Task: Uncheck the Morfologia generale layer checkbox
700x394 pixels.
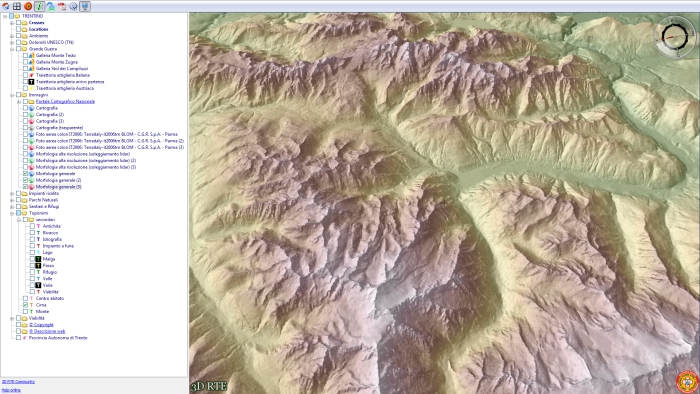Action: pyautogui.click(x=25, y=174)
